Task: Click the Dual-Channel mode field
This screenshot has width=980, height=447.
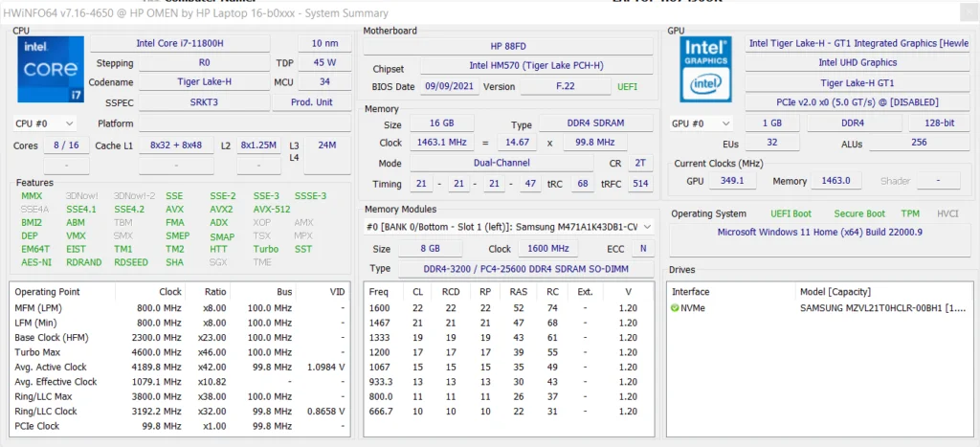Action: 501,163
